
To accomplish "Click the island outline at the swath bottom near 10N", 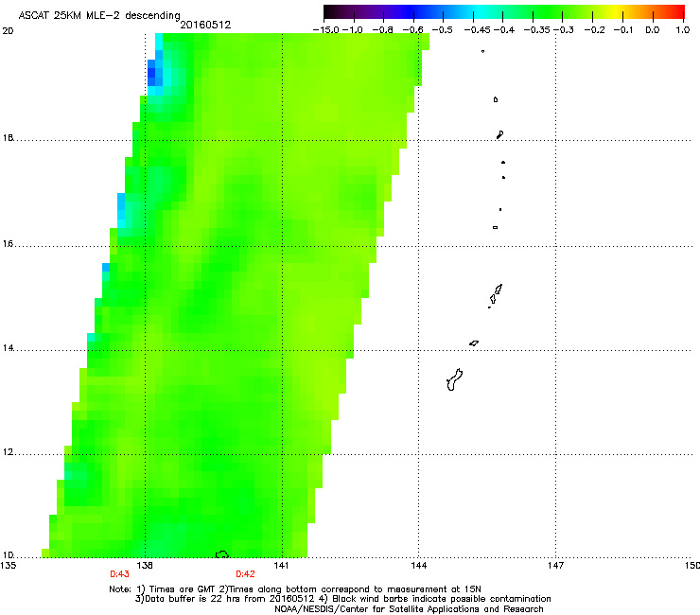I will point(222,554).
